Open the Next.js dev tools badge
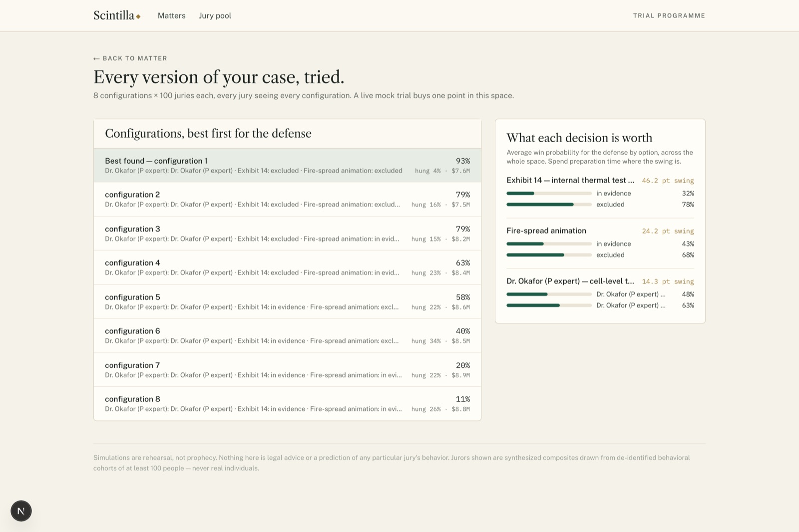The image size is (799, 532). tap(21, 511)
